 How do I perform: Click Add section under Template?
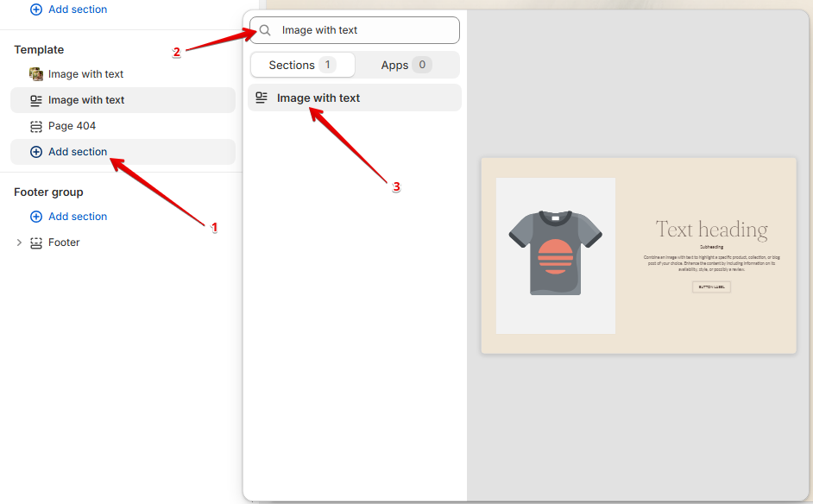123,152
